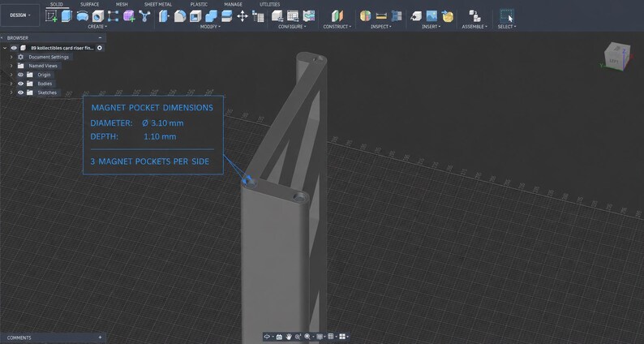
Task: Click the Orbit navigation tool
Action: (268, 337)
